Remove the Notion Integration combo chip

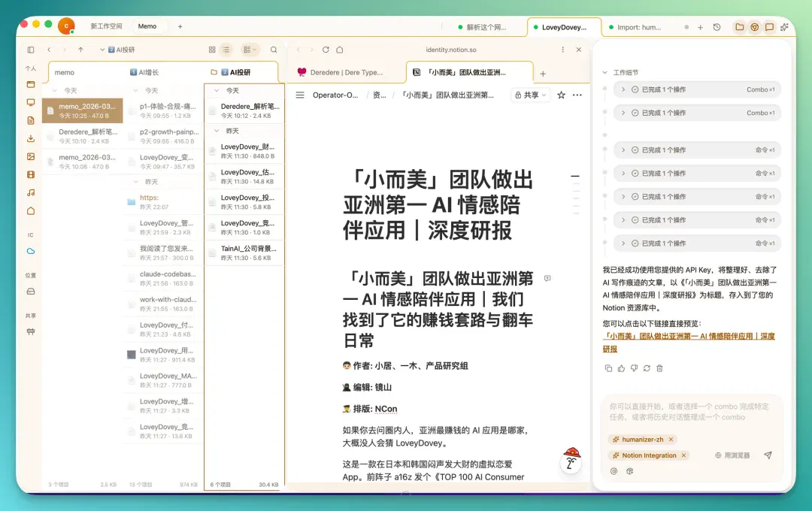(683, 455)
